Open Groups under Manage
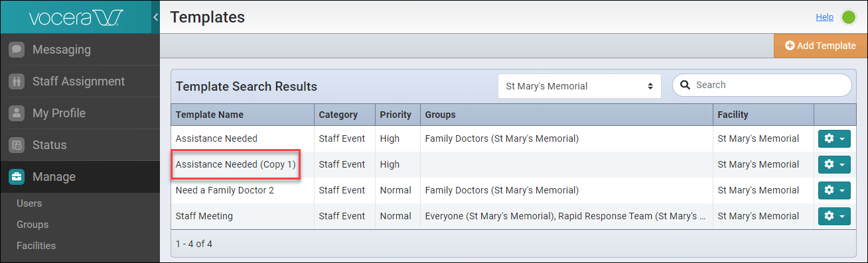Viewport: 868px width, 263px height. click(33, 225)
